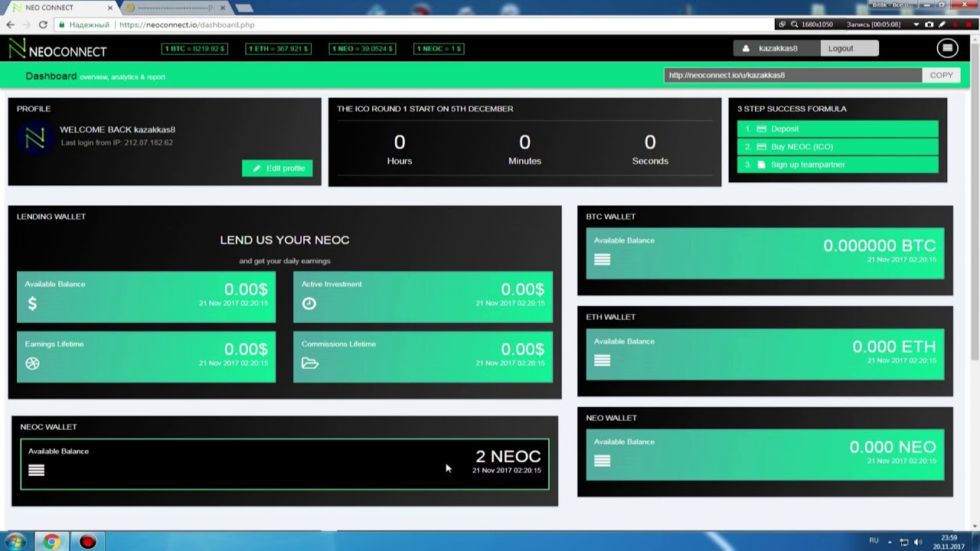Screen dimensions: 980x551
Task: Copy the referral link with COPY
Action: [941, 75]
